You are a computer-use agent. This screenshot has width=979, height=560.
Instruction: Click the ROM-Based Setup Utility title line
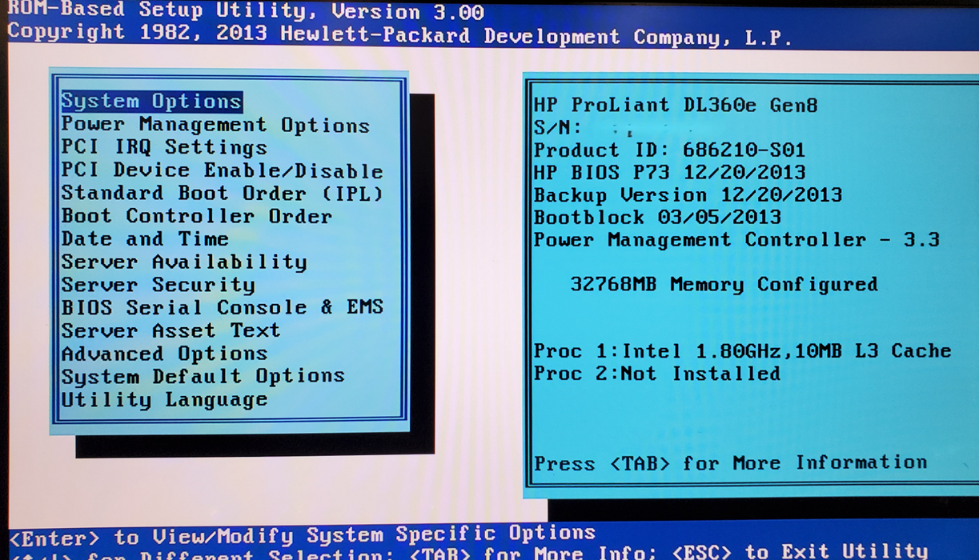(245, 10)
